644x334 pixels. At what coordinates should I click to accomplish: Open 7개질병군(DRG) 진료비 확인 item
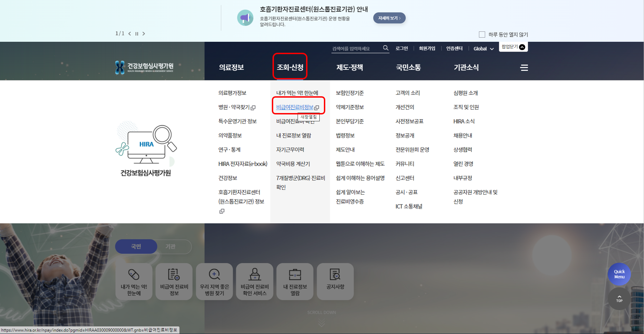301,183
